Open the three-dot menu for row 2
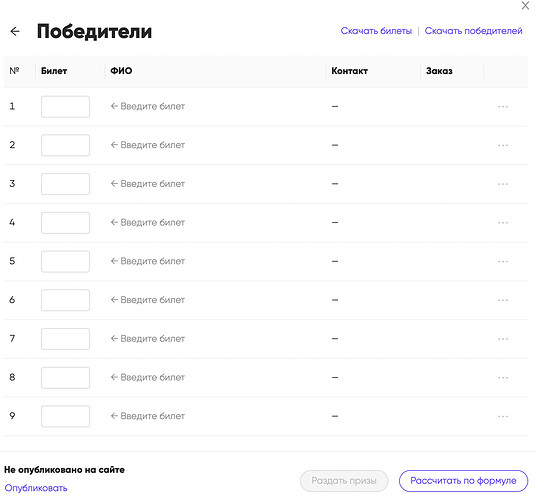This screenshot has height=500, width=537. point(503,145)
